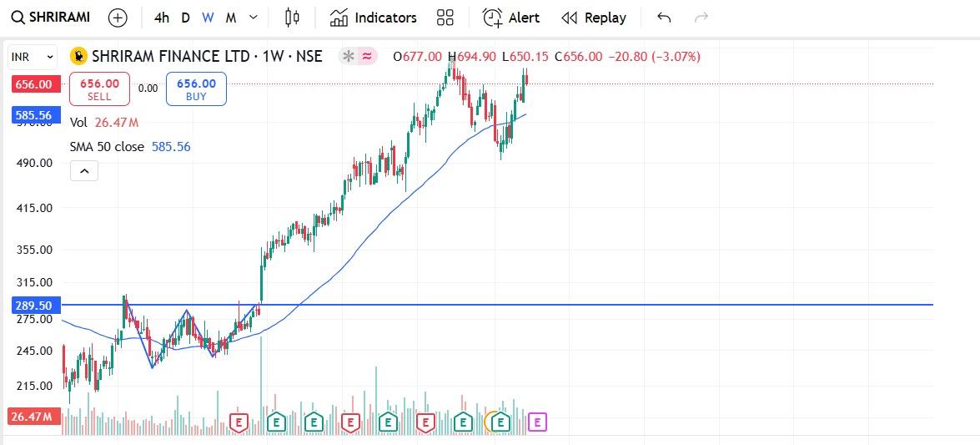Image resolution: width=980 pixels, height=445 pixels.
Task: Click the 656.00 SELL button
Action: point(99,88)
